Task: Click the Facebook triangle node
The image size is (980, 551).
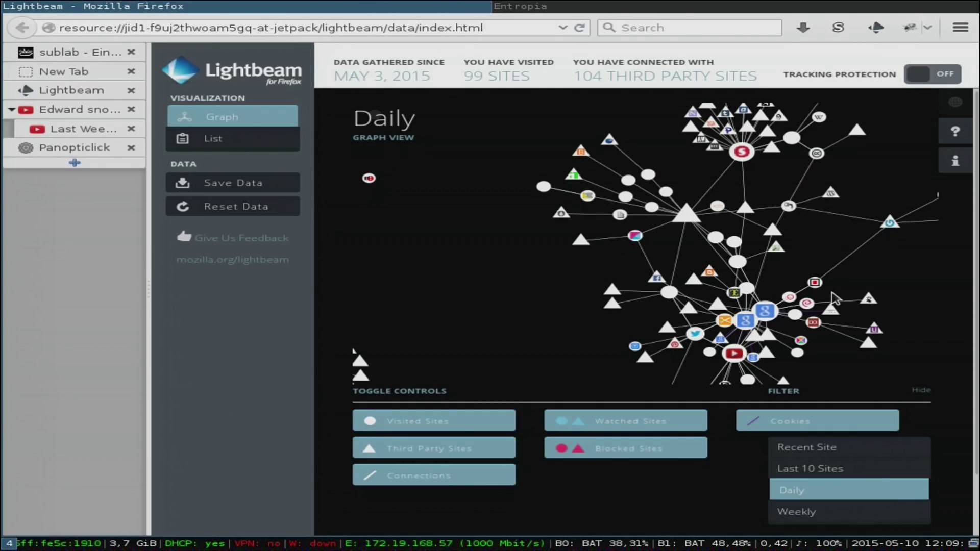Action: pyautogui.click(x=657, y=278)
